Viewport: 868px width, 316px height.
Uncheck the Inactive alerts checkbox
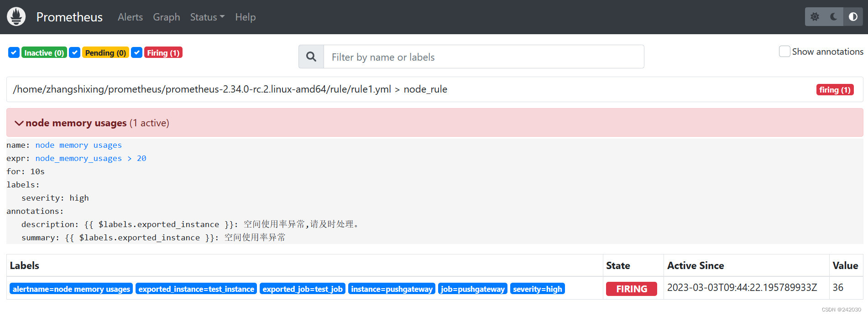point(14,52)
